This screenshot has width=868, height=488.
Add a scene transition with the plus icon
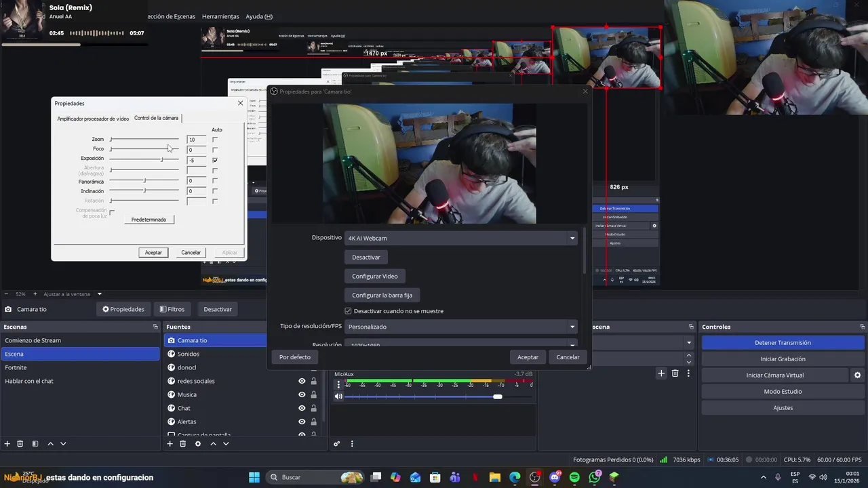point(661,373)
